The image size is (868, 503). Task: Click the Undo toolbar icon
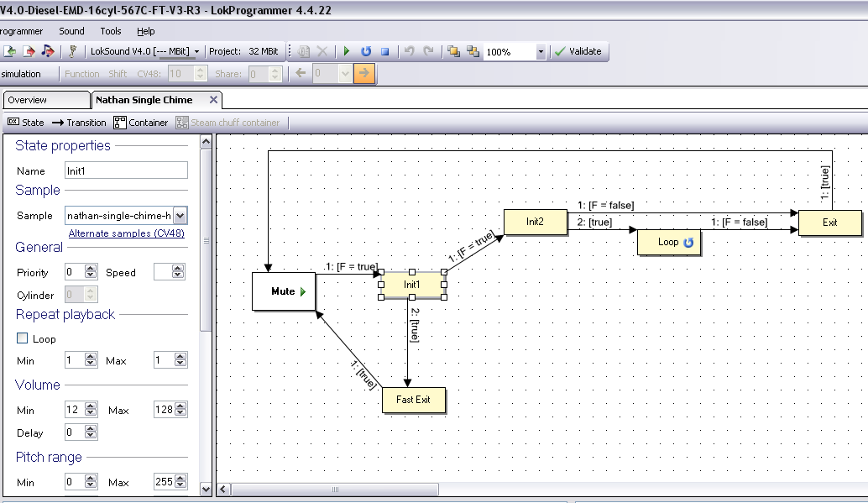coord(410,51)
